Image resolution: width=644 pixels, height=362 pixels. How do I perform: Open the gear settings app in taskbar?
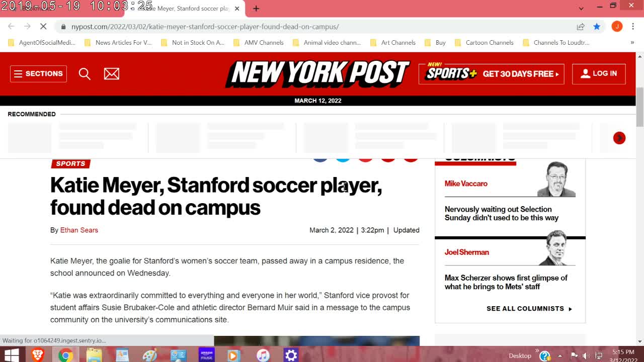point(291,355)
